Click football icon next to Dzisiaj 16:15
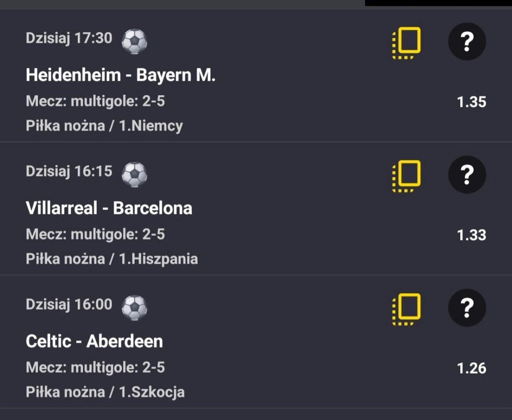Image resolution: width=512 pixels, height=420 pixels. tap(135, 175)
